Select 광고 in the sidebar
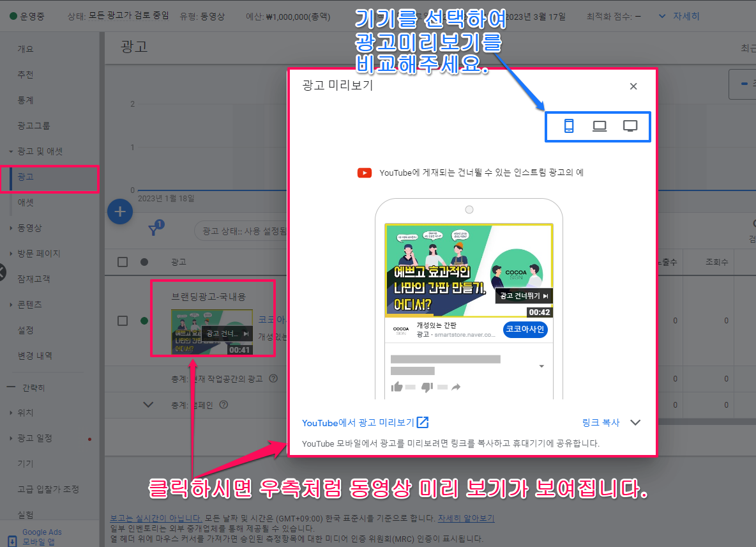The width and height of the screenshot is (756, 547). point(26,176)
